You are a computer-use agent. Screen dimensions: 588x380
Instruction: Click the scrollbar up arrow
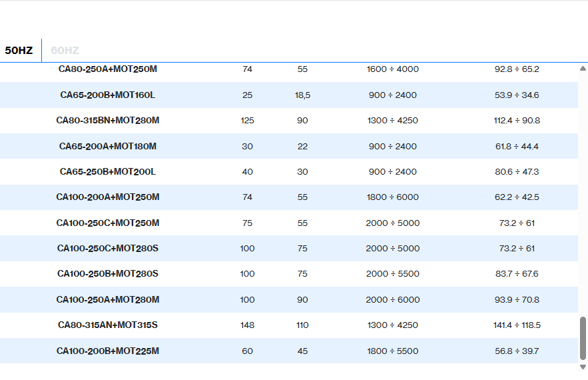(x=583, y=68)
